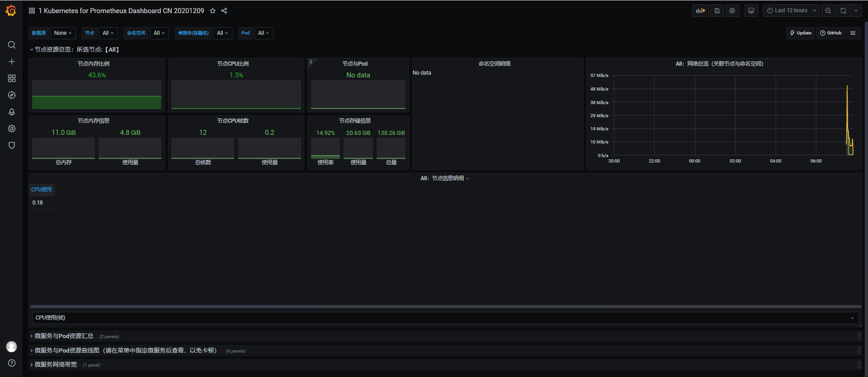The height and width of the screenshot is (377, 868).
Task: Zoom out the time range
Action: point(828,10)
